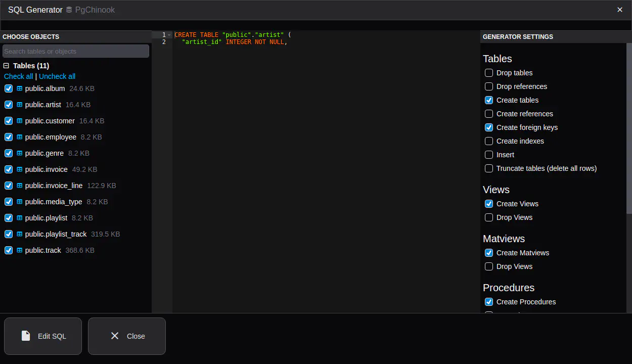Collapse the Tables (11) tree group
The width and height of the screenshot is (632, 364).
point(7,66)
